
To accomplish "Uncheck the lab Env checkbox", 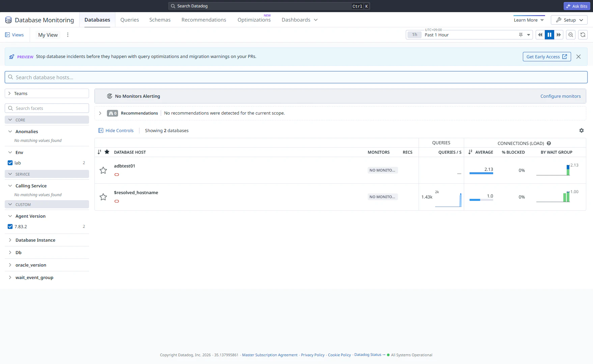I will click(x=10, y=163).
